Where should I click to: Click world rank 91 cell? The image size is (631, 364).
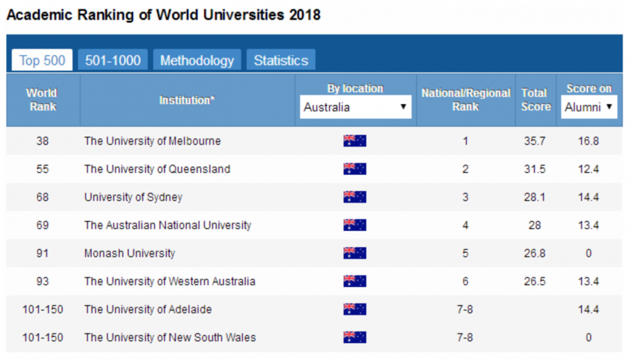[42, 254]
